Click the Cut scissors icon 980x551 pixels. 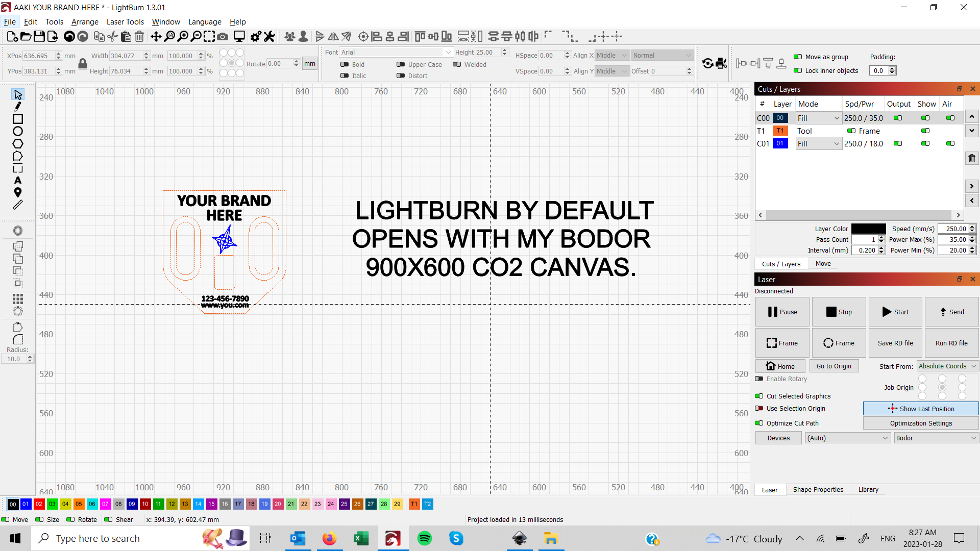[112, 36]
